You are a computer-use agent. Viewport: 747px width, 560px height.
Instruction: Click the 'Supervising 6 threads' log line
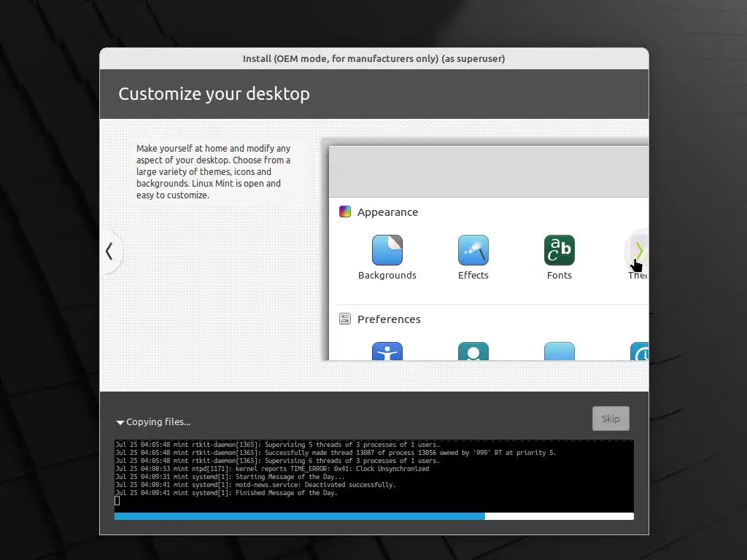tap(277, 461)
